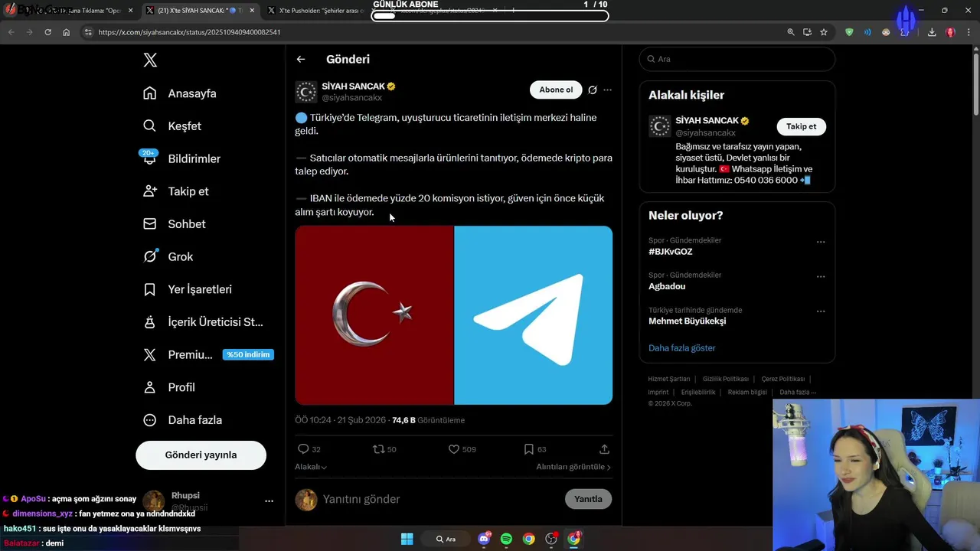Screen dimensions: 980x551
Task: Open options for #BJKvGOZ trend
Action: 821,242
